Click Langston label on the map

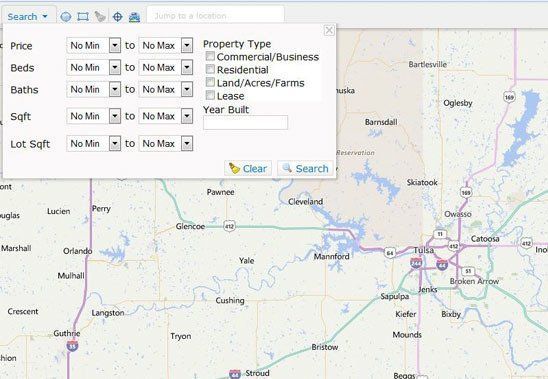click(x=108, y=313)
